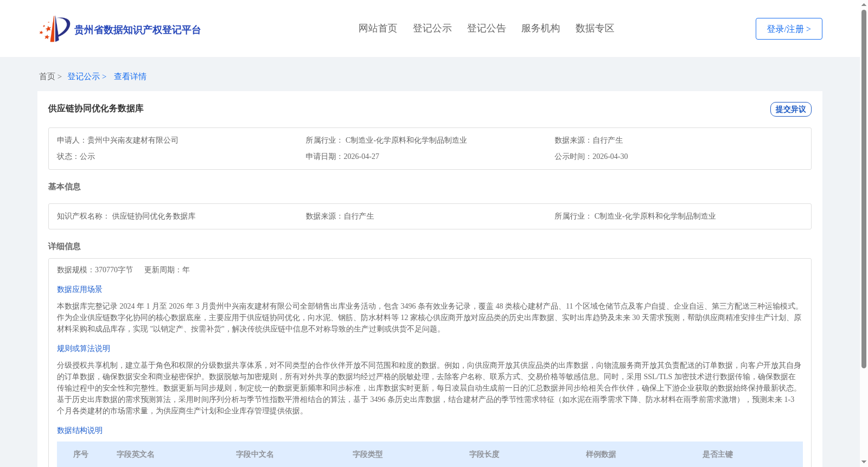Screen dimensions: 868x467
Task: Click 序号 table column header
Action: 81,454
